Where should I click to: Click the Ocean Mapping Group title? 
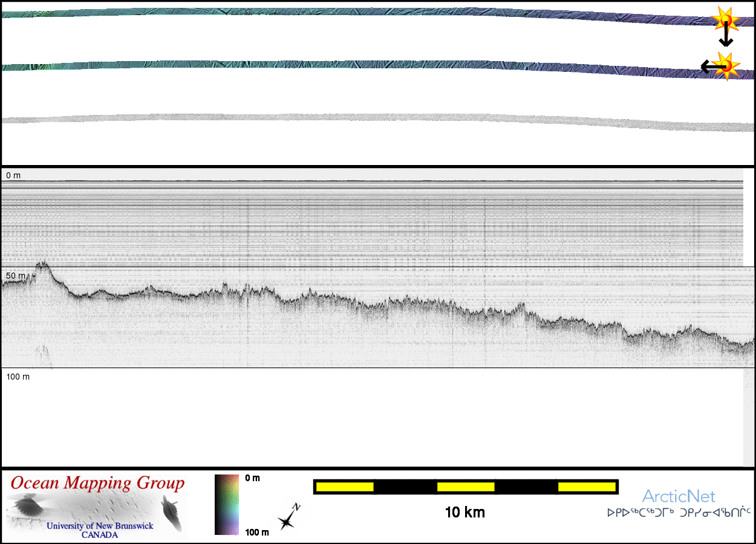[x=97, y=484]
